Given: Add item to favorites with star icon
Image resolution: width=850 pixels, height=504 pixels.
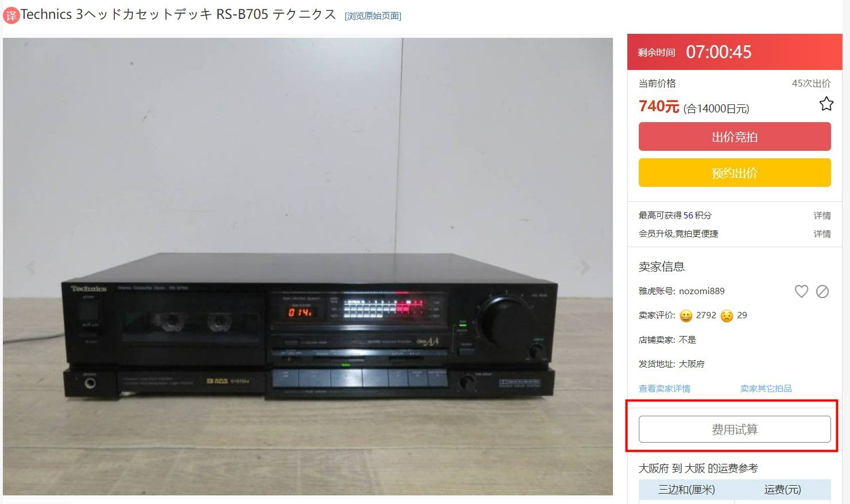Looking at the screenshot, I should (x=826, y=104).
